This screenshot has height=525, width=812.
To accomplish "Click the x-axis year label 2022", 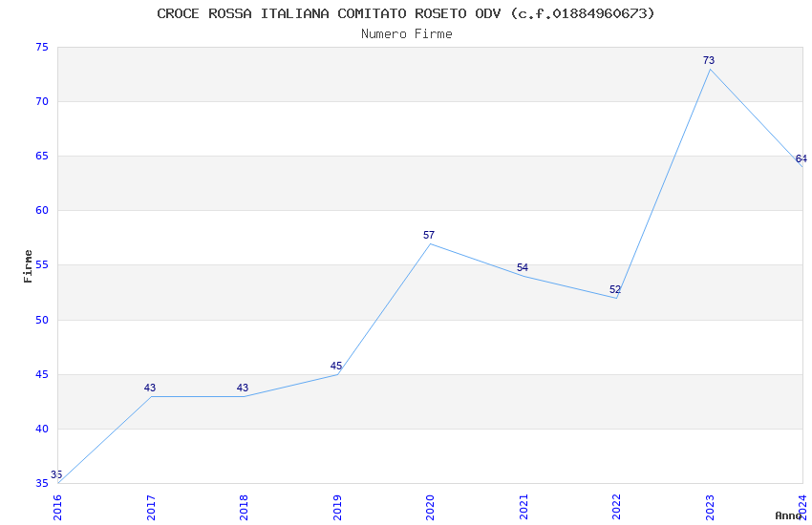I will tap(616, 507).
